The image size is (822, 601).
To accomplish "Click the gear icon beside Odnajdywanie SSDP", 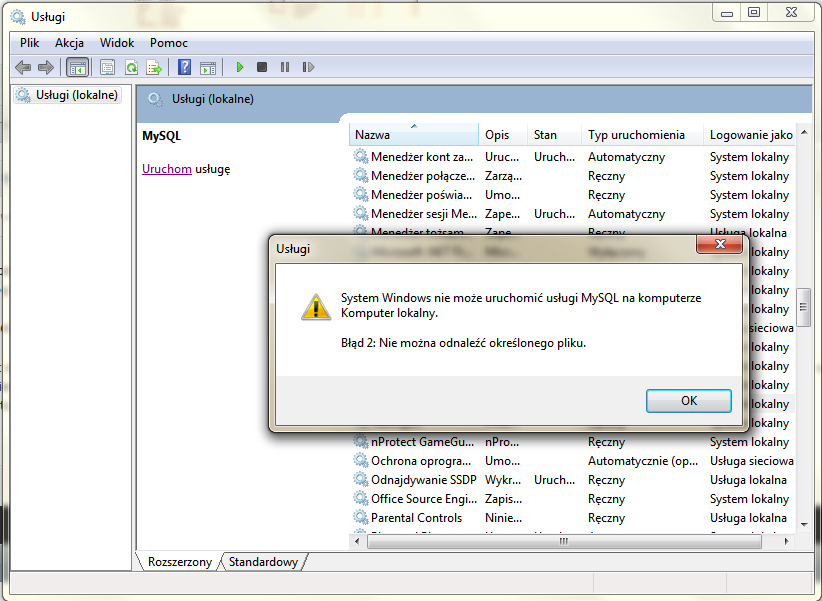I will 361,479.
